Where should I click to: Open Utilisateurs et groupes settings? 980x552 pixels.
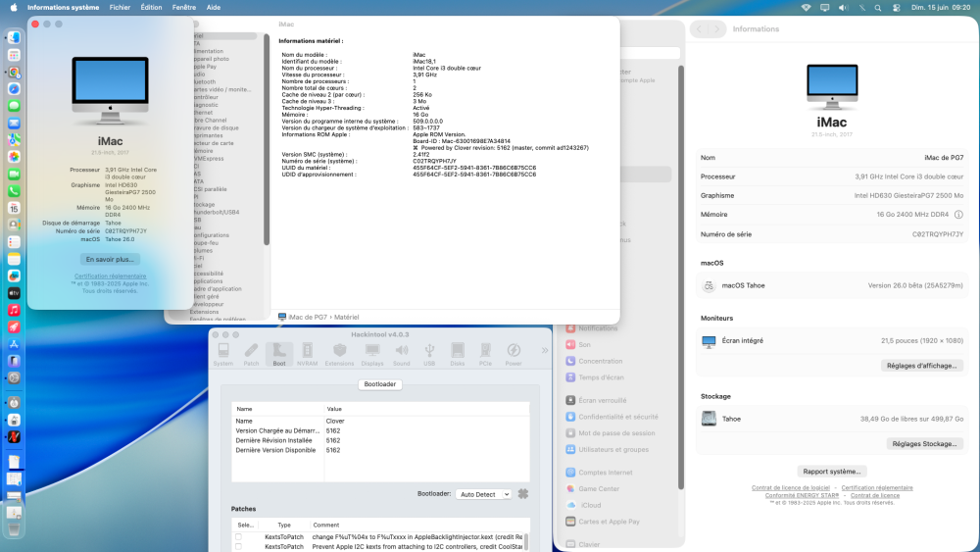608,449
